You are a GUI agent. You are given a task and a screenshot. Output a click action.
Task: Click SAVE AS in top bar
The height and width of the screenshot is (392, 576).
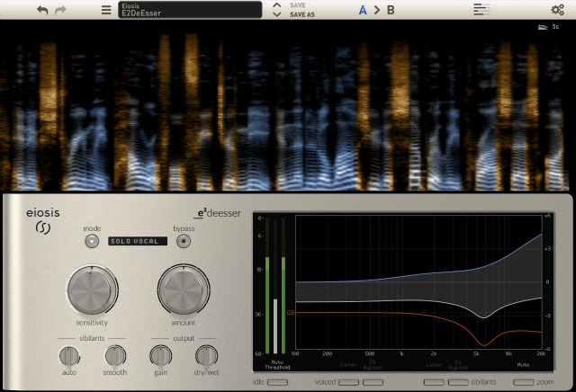click(302, 14)
